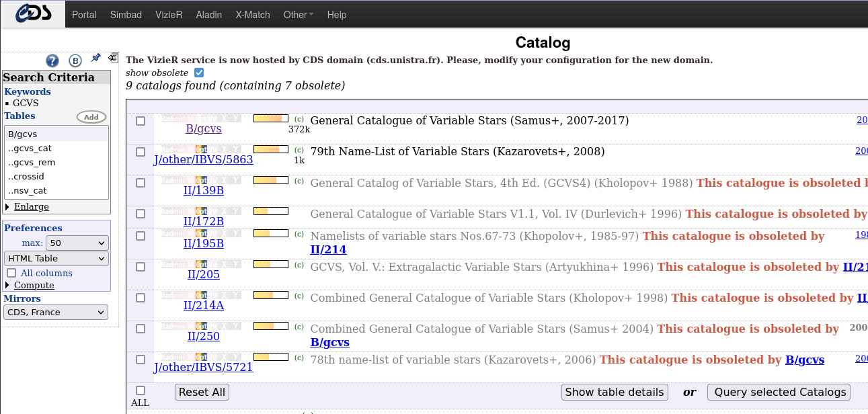Click the green (c) icon for B/gcvs
This screenshot has width=868, height=414.
(299, 119)
